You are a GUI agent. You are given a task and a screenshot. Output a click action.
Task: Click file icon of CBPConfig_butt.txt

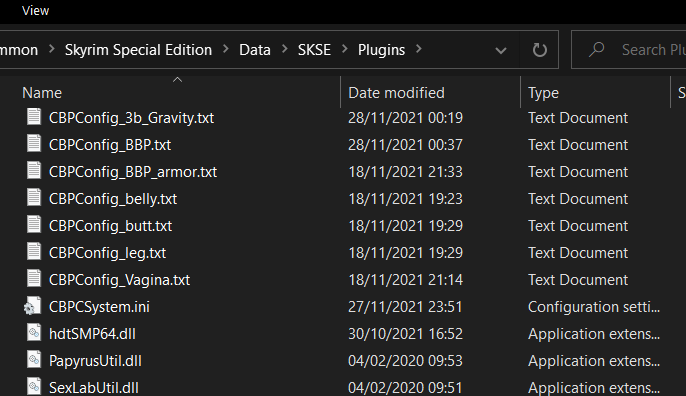[x=34, y=224]
